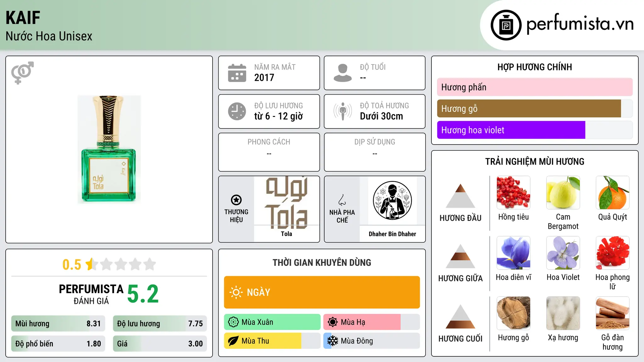Click the leaf icon for Mùa Thu
The image size is (644, 362).
pos(233,341)
